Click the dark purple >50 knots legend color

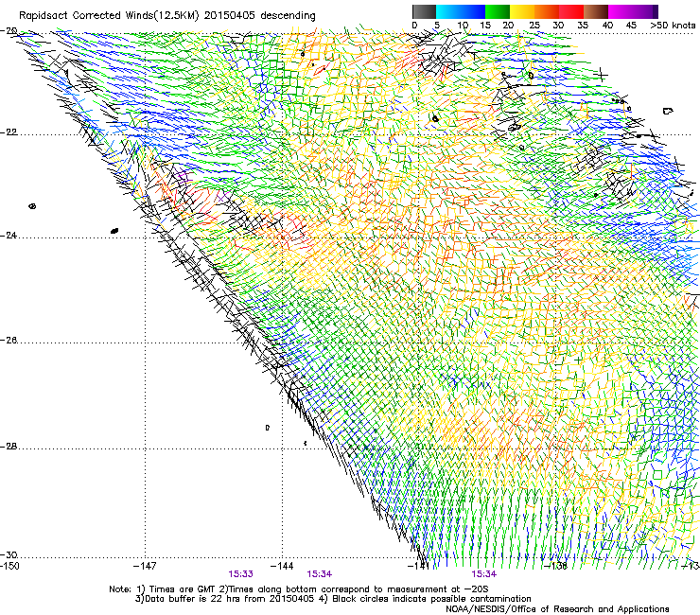pyautogui.click(x=656, y=11)
